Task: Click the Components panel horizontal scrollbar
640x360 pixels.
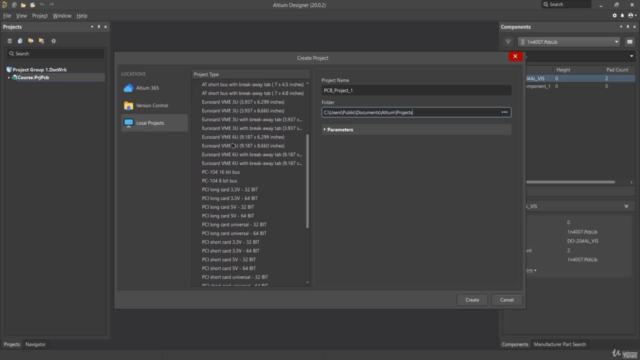Action: click(570, 182)
